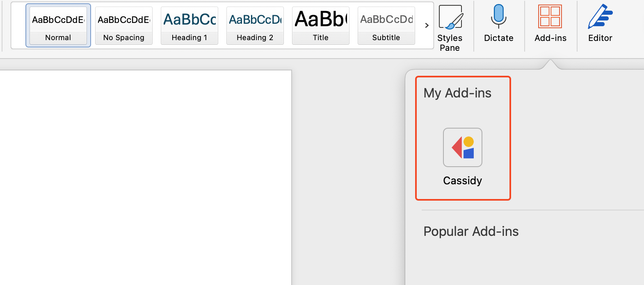Apply the Subtitle style
Screen dimensions: 644x285
[x=386, y=25]
